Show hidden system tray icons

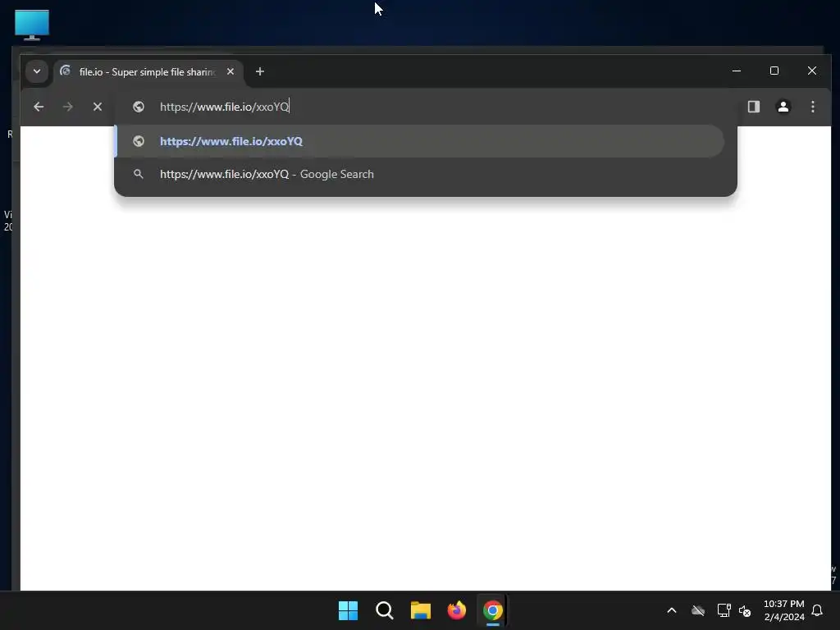[x=672, y=610]
